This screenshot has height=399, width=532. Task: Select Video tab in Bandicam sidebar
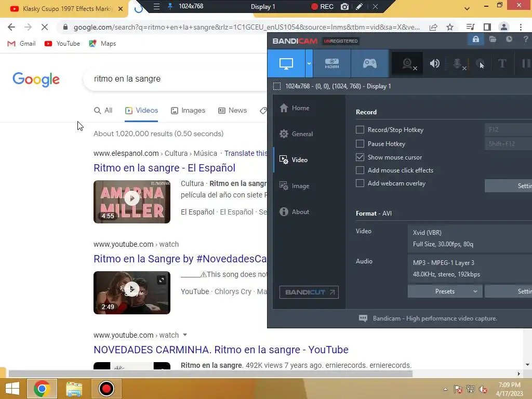click(293, 160)
